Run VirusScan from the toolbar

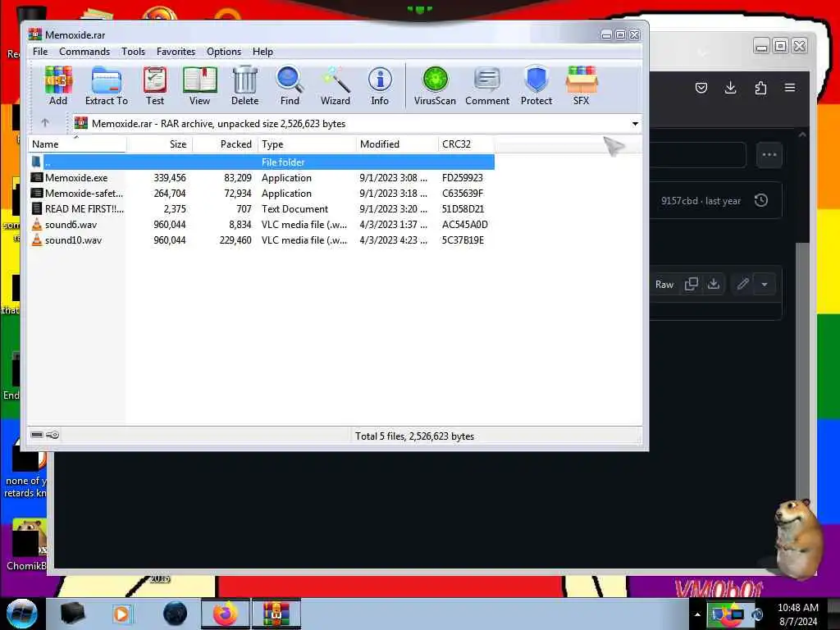pos(435,85)
